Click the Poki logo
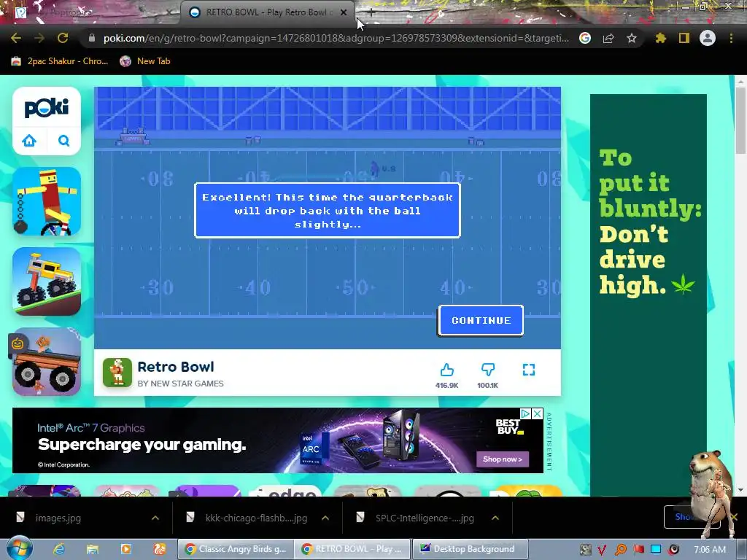This screenshot has width=747, height=560. pyautogui.click(x=47, y=108)
